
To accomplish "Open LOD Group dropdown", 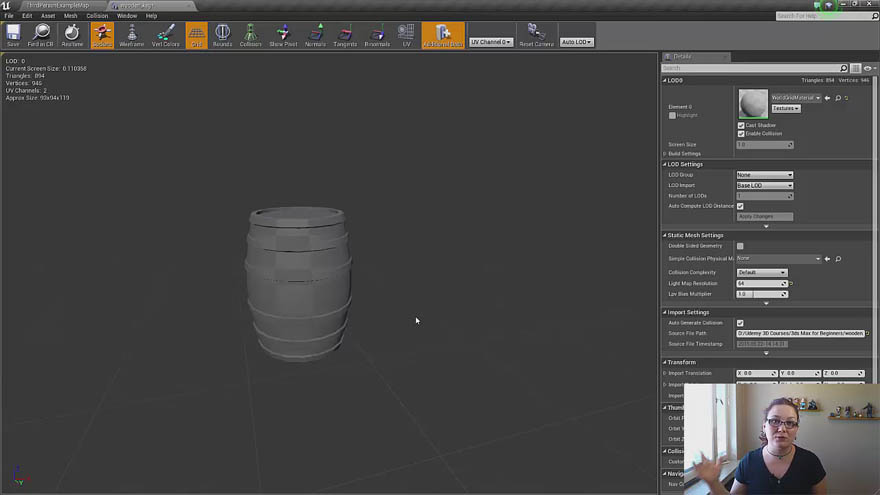I will tap(764, 175).
